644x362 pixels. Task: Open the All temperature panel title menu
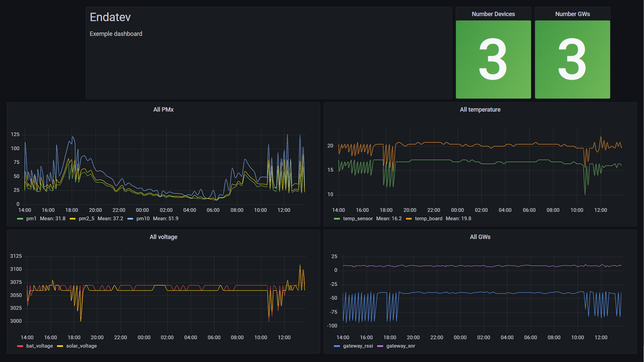pyautogui.click(x=480, y=110)
